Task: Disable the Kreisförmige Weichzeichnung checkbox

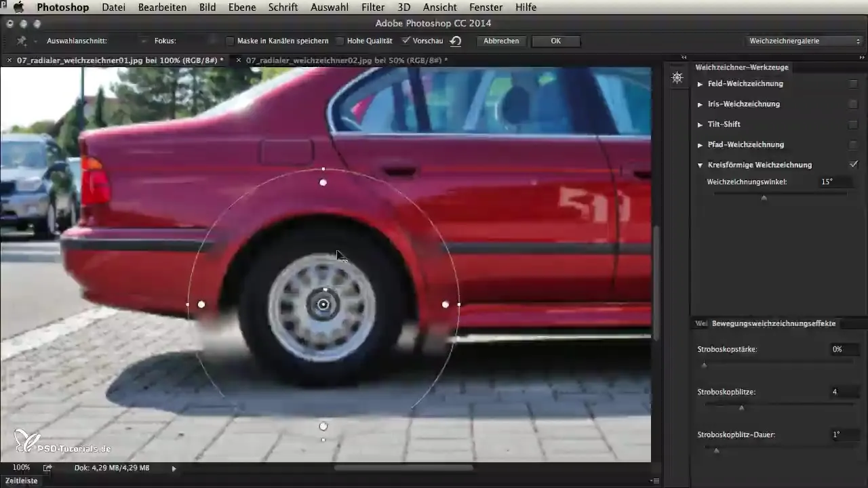Action: tap(854, 165)
